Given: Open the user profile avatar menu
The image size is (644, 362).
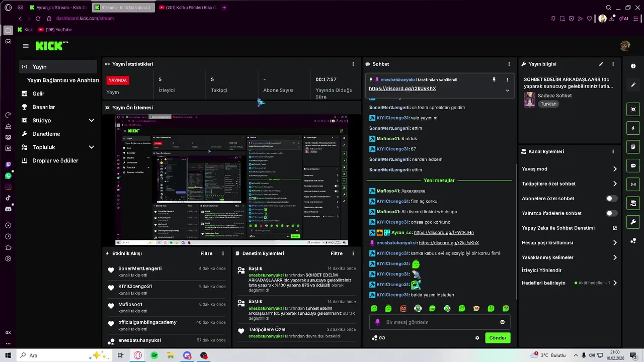Looking at the screenshot, I should [625, 46].
